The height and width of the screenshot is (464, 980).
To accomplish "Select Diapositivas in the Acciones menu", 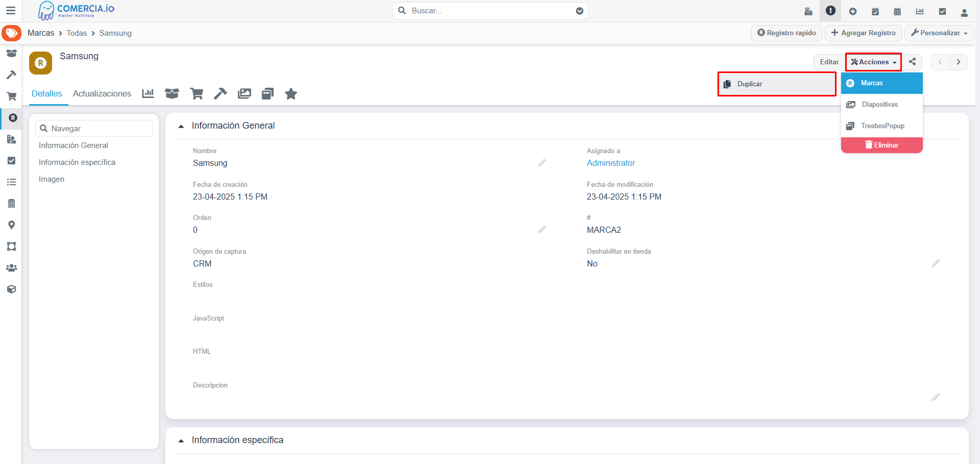I will coord(882,105).
